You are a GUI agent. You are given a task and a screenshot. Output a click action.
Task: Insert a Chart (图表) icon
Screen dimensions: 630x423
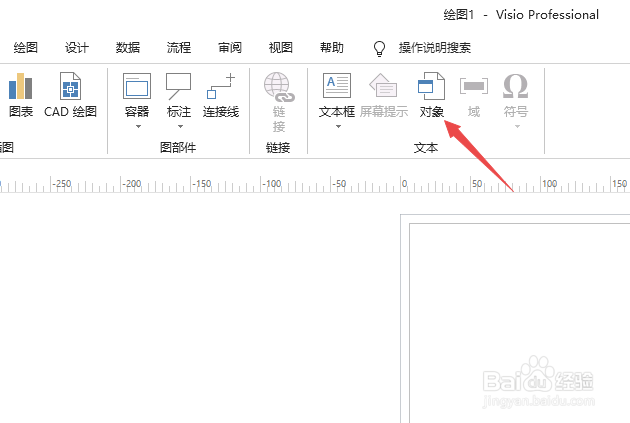tap(20, 86)
